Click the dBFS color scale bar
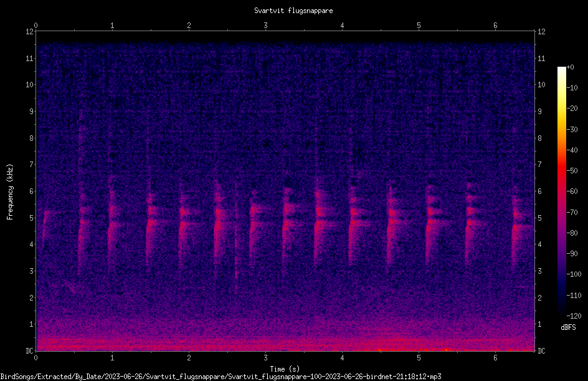The height and width of the screenshot is (381, 588). (561, 191)
